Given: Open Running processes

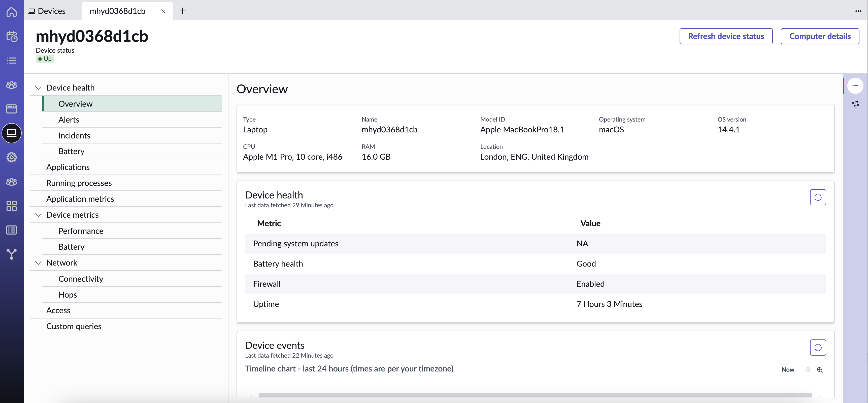Looking at the screenshot, I should [x=126, y=183].
